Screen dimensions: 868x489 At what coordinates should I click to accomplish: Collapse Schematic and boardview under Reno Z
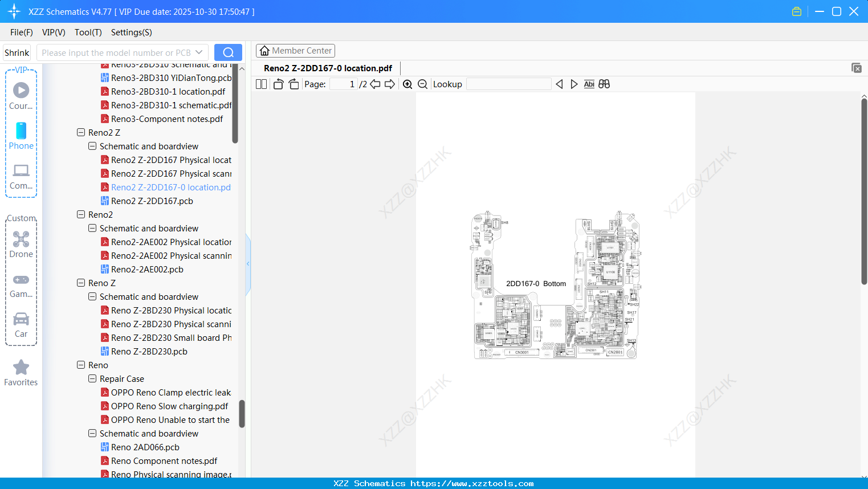coord(92,296)
